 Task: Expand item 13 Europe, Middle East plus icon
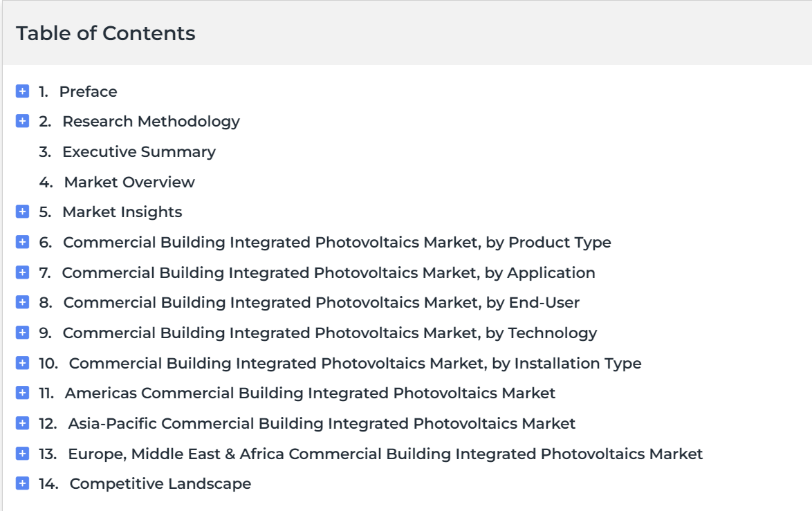pyautogui.click(x=22, y=454)
